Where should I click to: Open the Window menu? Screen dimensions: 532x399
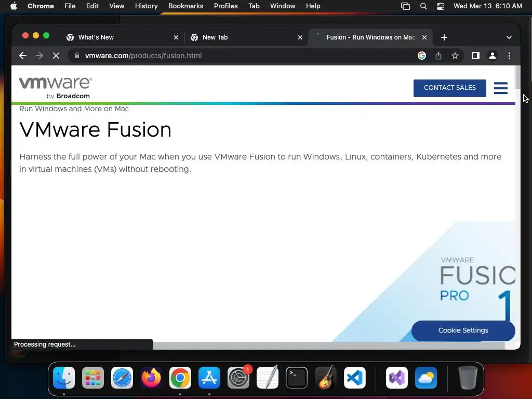point(283,6)
